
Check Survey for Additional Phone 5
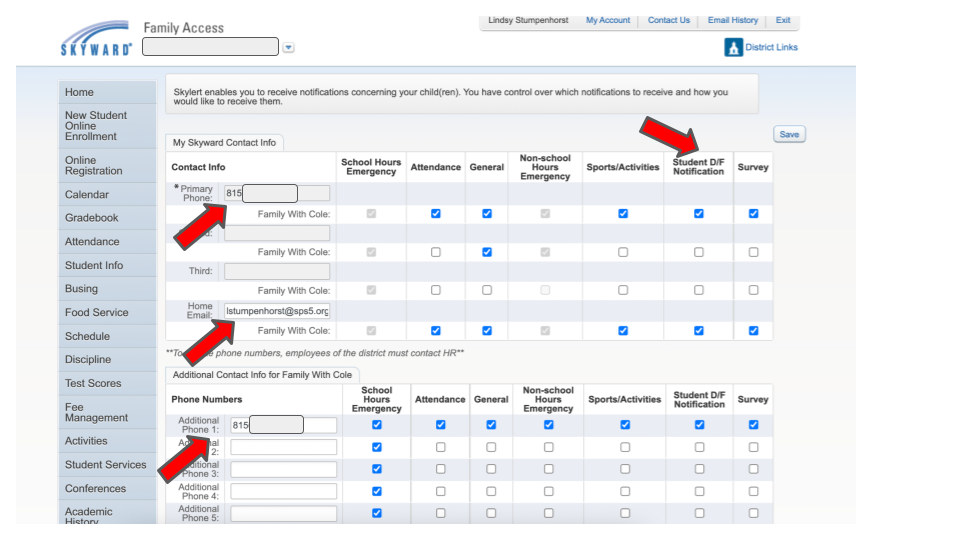tap(754, 514)
